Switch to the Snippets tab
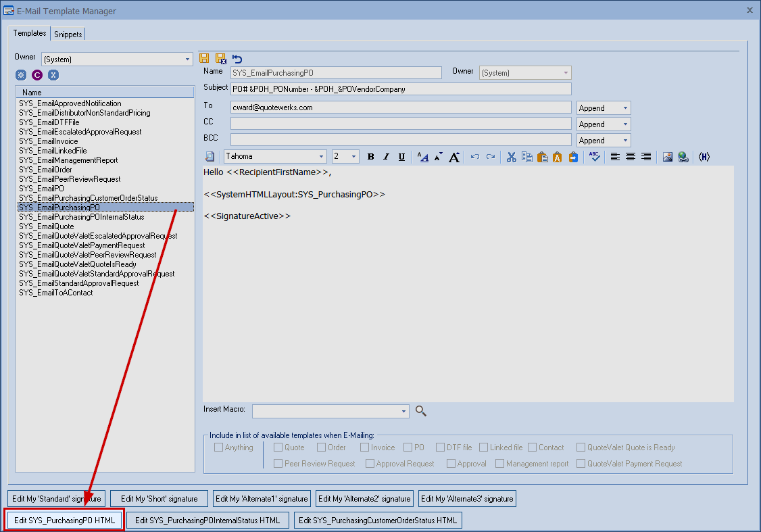Image resolution: width=761 pixels, height=532 pixels. coord(68,34)
